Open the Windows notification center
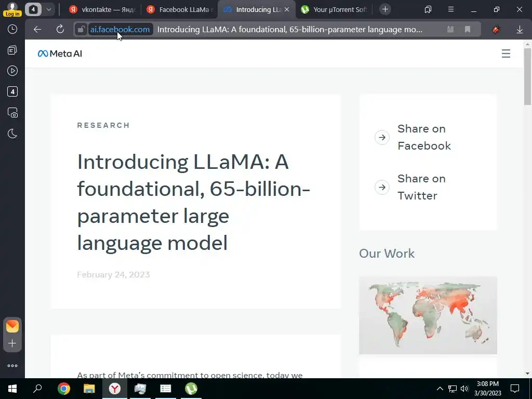 pos(515,389)
